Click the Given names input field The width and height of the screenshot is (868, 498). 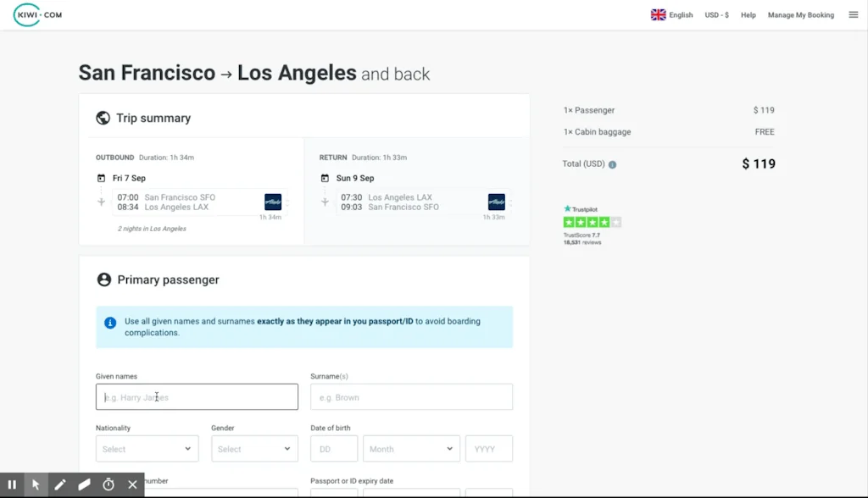coord(197,396)
